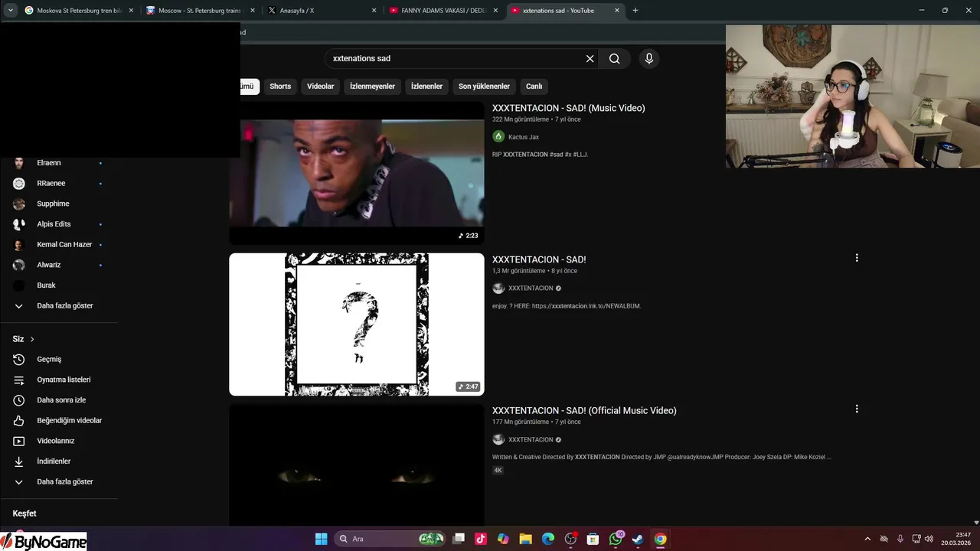Open Steam from the taskbar
Screen dimensions: 980x551
tap(638, 539)
